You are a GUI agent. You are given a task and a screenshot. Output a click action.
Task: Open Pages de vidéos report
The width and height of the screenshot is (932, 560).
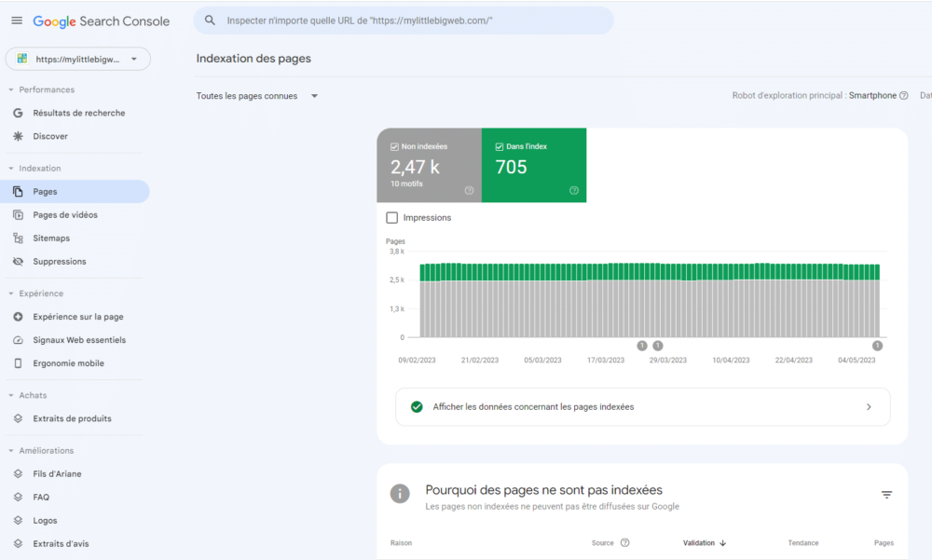[x=75, y=214]
